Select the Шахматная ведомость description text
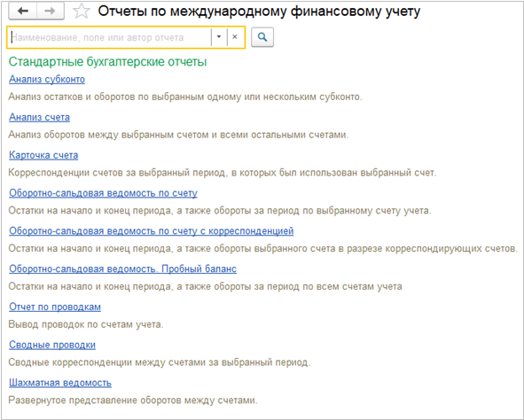Viewport: 524px width, 420px height. [133, 401]
